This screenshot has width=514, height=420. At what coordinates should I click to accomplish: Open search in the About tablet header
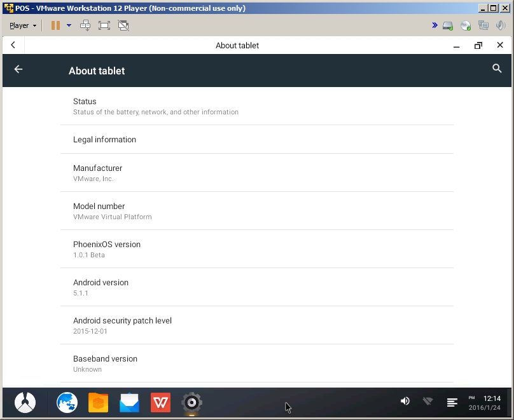[497, 69]
